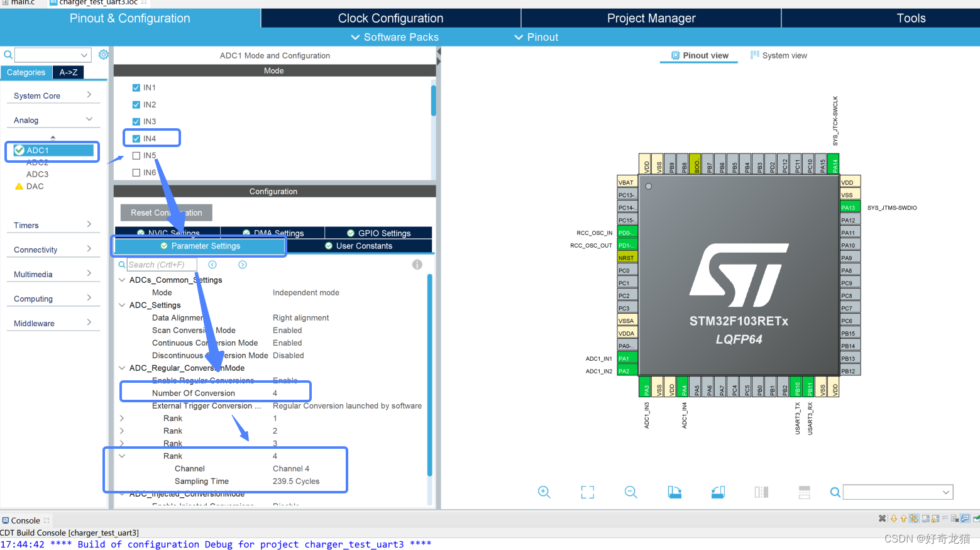
Task: Open the Pinout dropdown menu
Action: (x=536, y=37)
